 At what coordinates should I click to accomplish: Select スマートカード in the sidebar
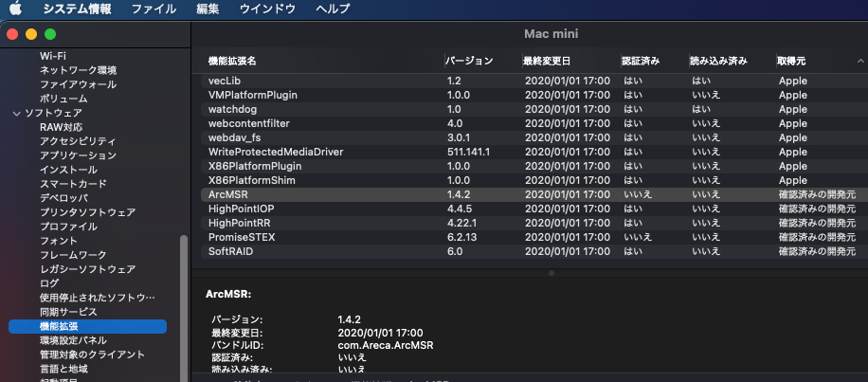[73, 184]
